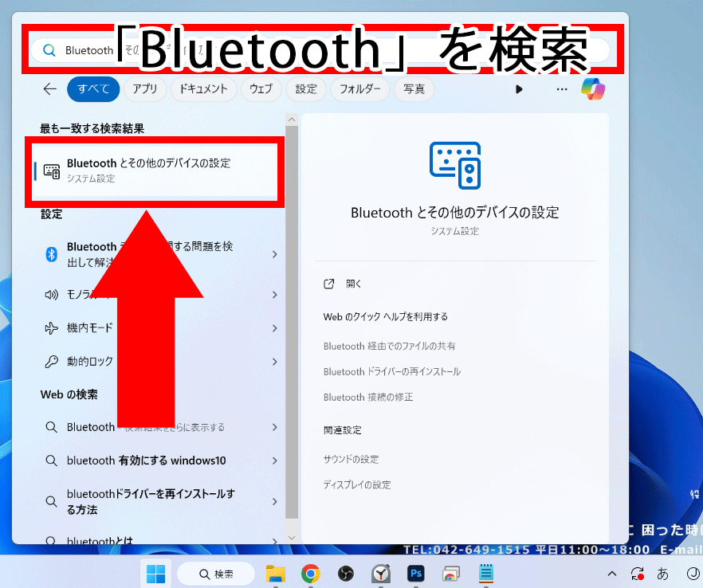Click the open external icon beside 開く
Screen dimensions: 703x588
click(x=328, y=284)
